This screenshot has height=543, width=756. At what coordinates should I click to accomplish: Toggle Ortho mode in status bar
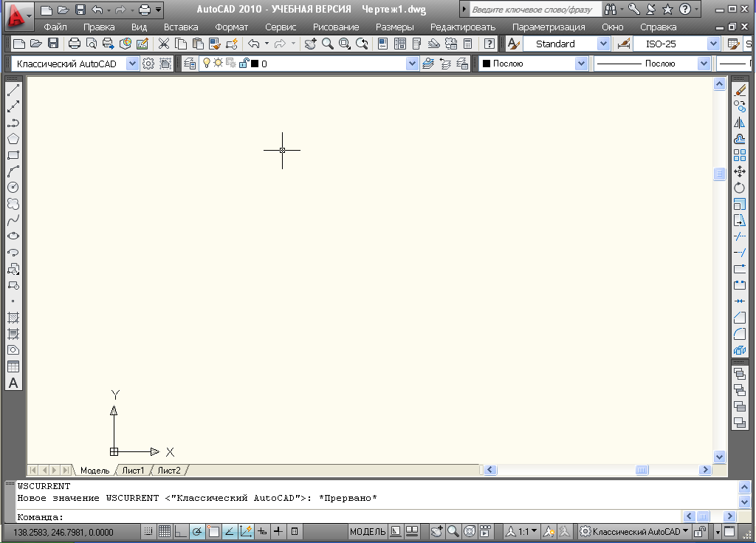[181, 531]
